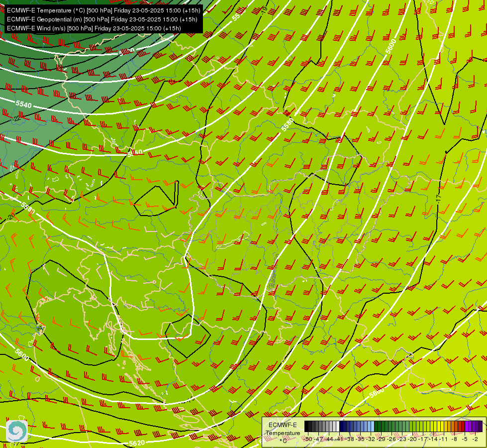
Task: Click the yellow -14 swatch in the legend
Action: pyautogui.click(x=435, y=426)
